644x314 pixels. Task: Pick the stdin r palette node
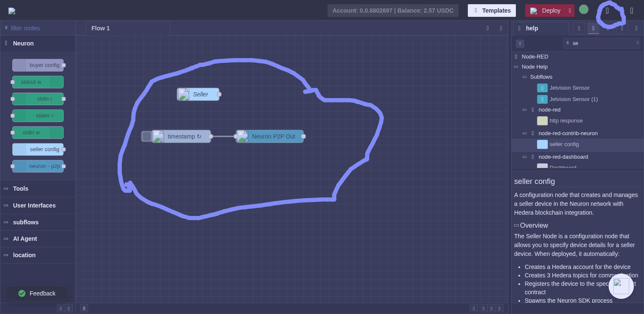click(x=38, y=99)
